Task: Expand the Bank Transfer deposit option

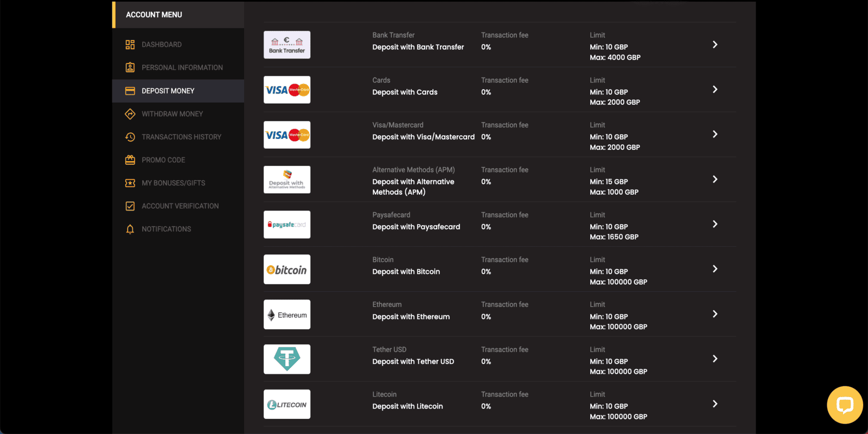Action: tap(715, 44)
